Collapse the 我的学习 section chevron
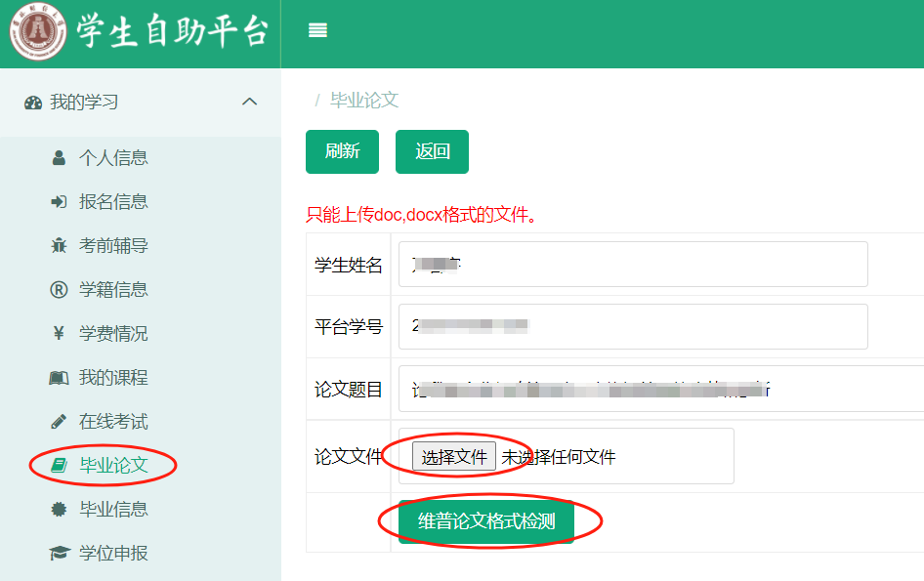This screenshot has width=924, height=581. pos(250,101)
